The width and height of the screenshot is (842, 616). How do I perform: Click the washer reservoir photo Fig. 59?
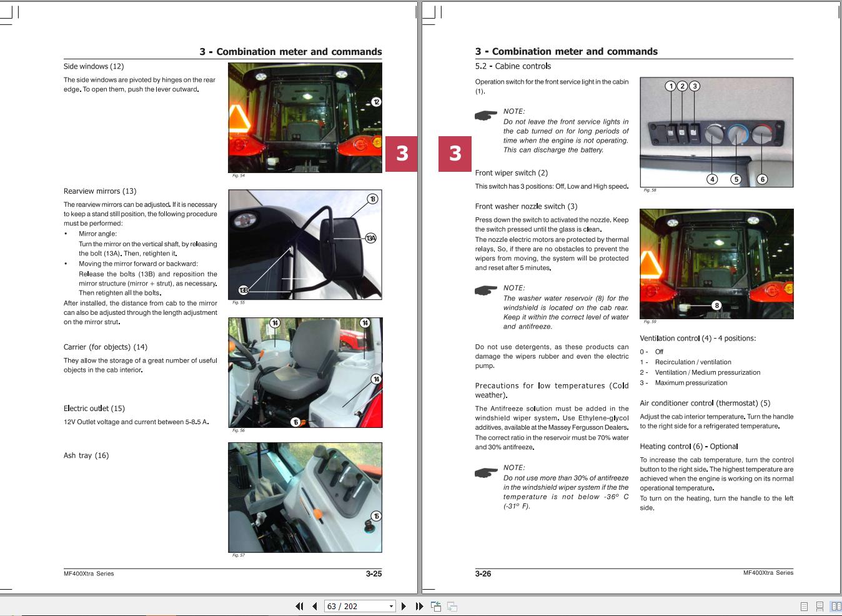[x=716, y=264]
